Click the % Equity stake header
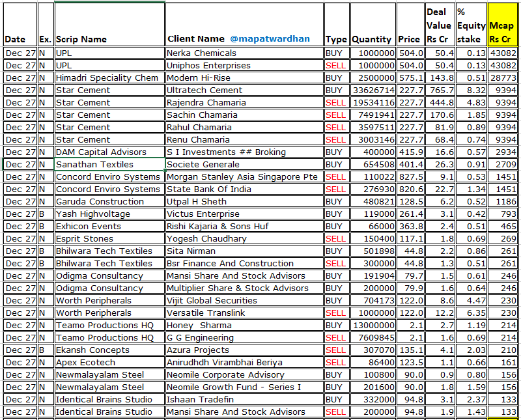The height and width of the screenshot is (420, 521). [472, 25]
